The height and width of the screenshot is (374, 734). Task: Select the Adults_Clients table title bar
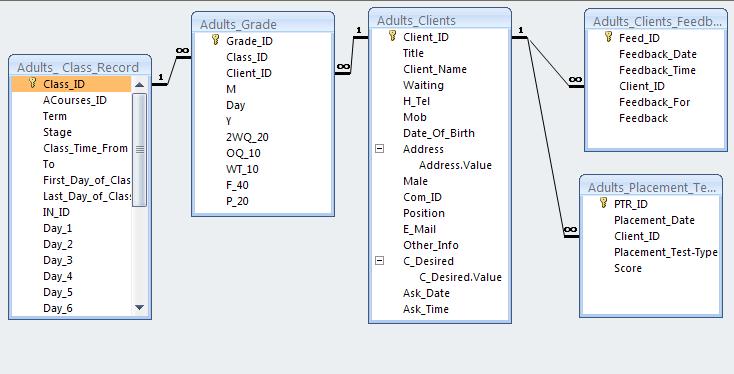pos(440,20)
